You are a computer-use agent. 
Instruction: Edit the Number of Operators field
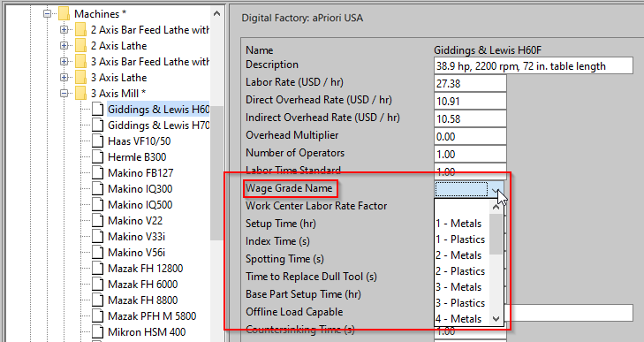470,154
